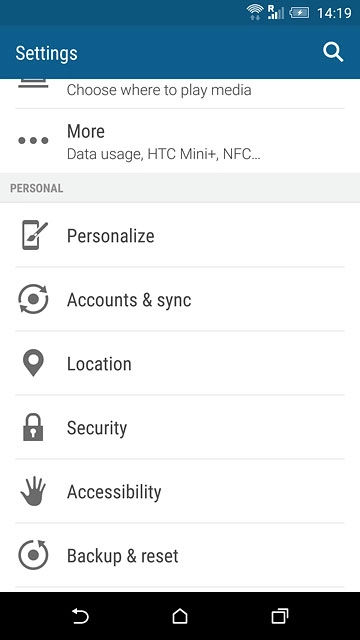Tap the Backup & reset icon
The width and height of the screenshot is (360, 640).
(x=33, y=555)
